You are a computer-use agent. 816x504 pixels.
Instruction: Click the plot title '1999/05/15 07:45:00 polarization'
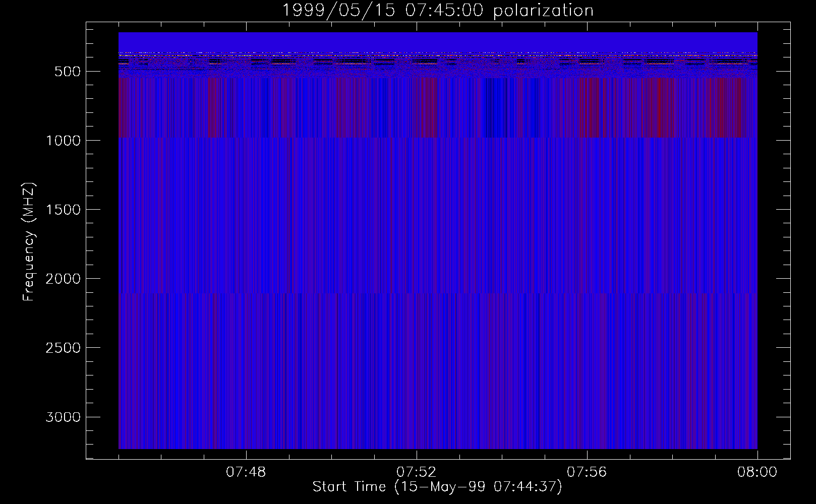click(438, 11)
